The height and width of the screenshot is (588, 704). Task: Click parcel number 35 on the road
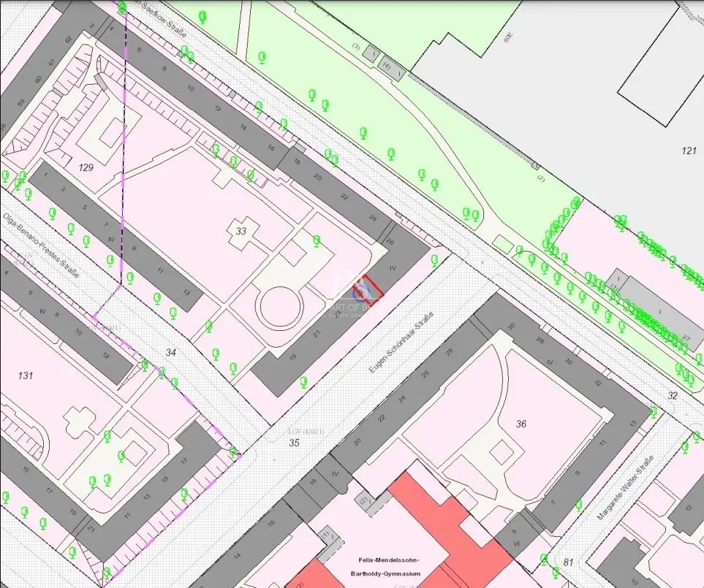tap(294, 443)
